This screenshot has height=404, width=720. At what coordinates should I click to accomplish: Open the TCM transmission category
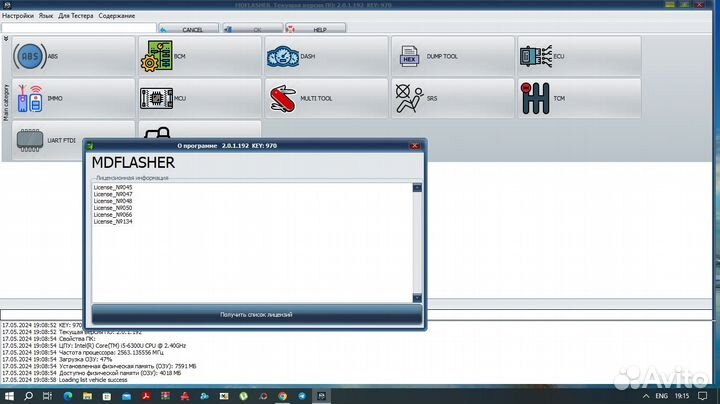(x=577, y=99)
